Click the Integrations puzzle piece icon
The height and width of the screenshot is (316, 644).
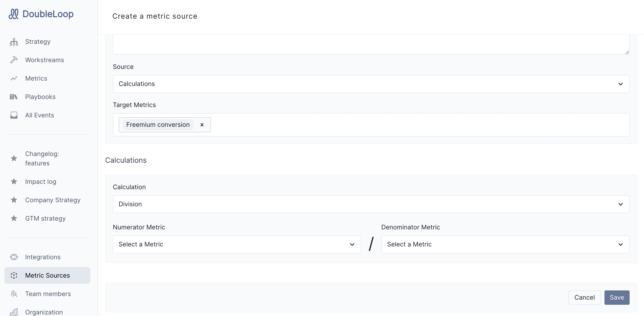coord(14,257)
